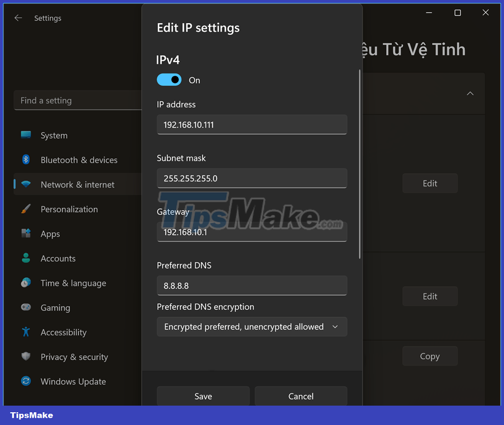Click the Gaming controller icon
The height and width of the screenshot is (425, 504).
[25, 308]
